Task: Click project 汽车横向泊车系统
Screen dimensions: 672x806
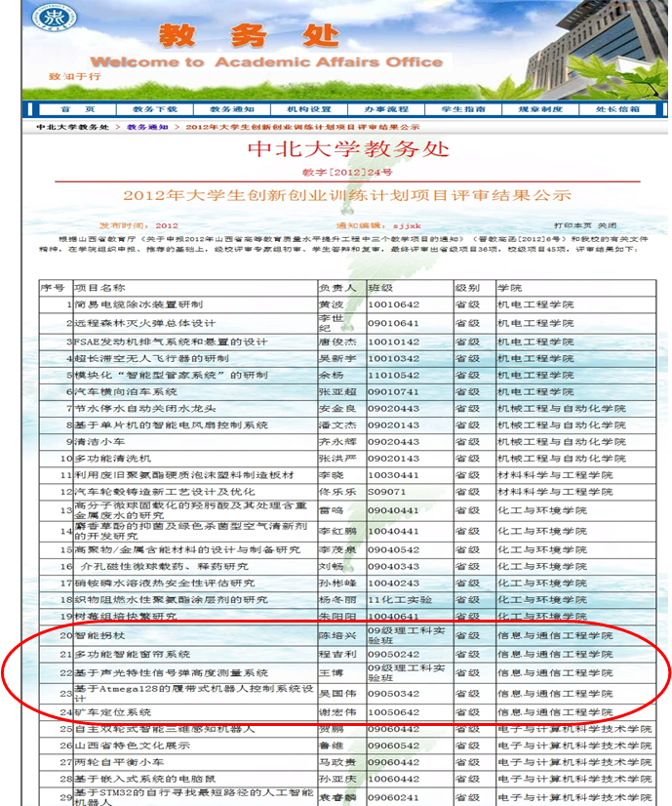Action: click(x=126, y=391)
